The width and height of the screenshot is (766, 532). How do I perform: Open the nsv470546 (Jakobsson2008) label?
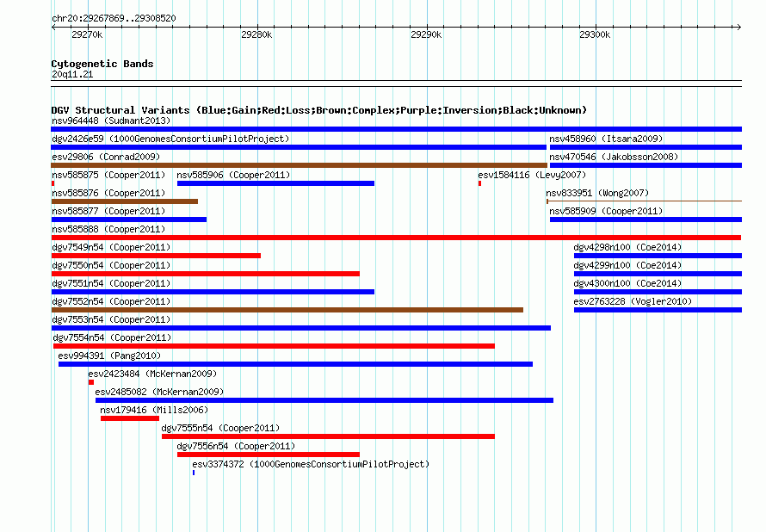614,157
